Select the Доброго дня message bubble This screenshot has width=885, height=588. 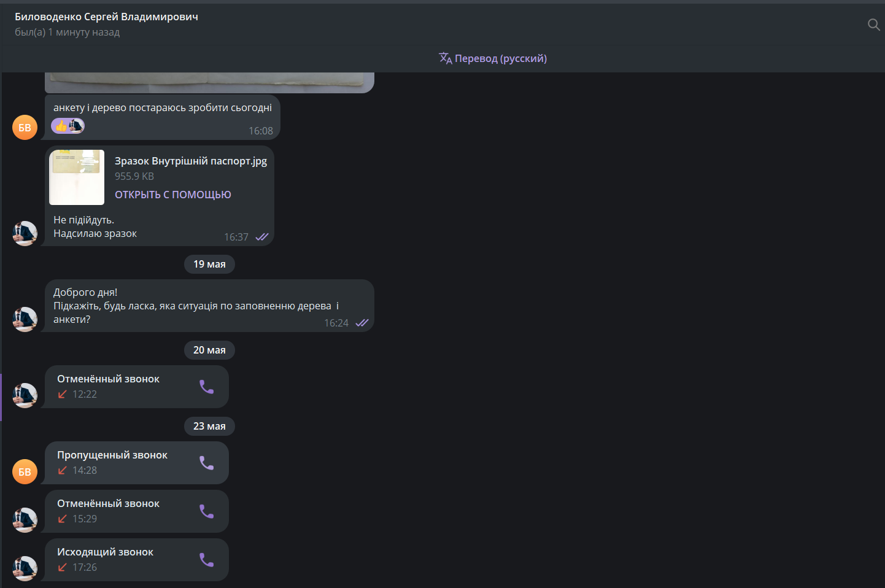[209, 306]
